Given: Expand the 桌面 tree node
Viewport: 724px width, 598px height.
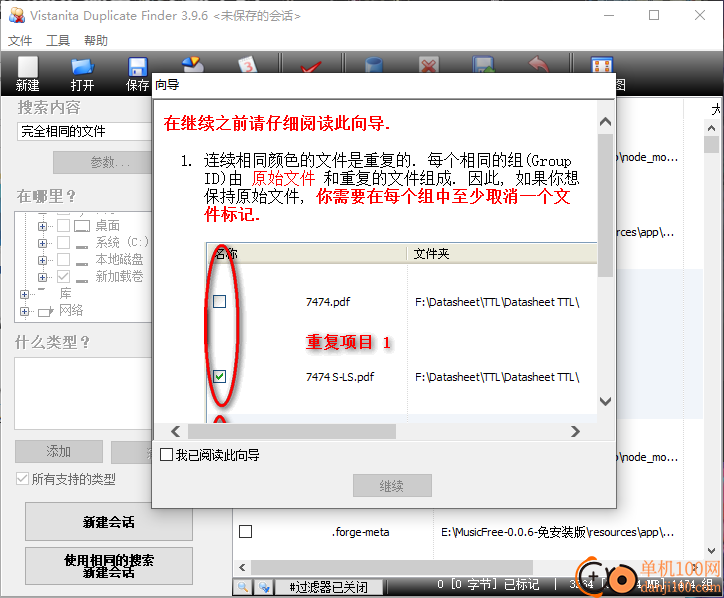Looking at the screenshot, I should click(42, 226).
